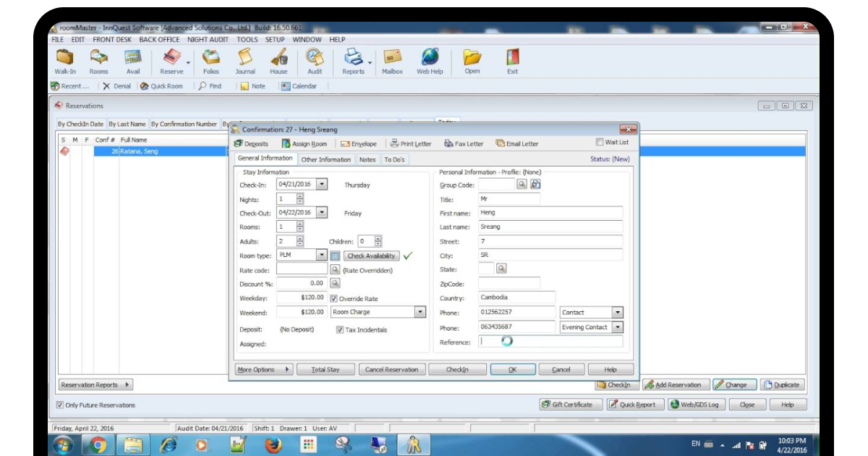Viewport: 868px width, 456px height.
Task: Open the House toolbar icon
Action: point(278,62)
